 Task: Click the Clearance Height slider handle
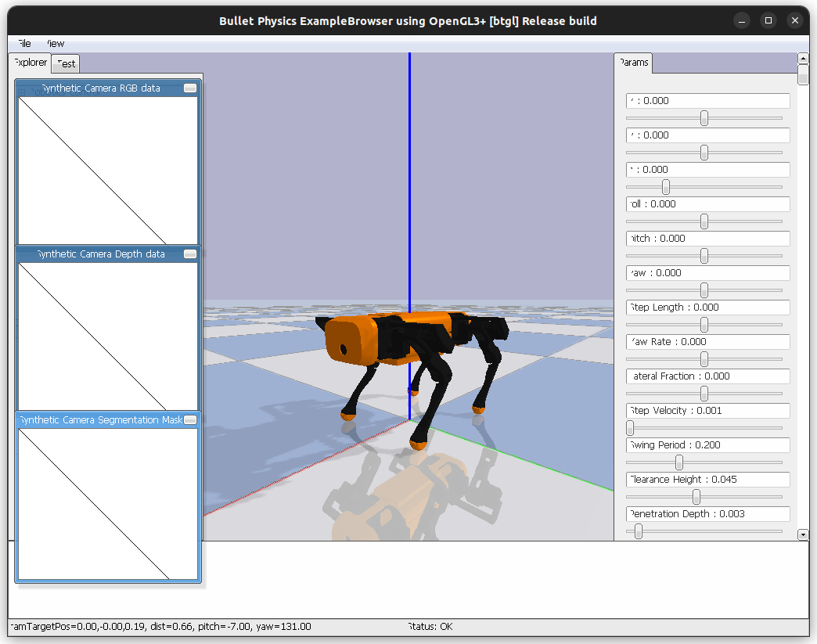695,496
